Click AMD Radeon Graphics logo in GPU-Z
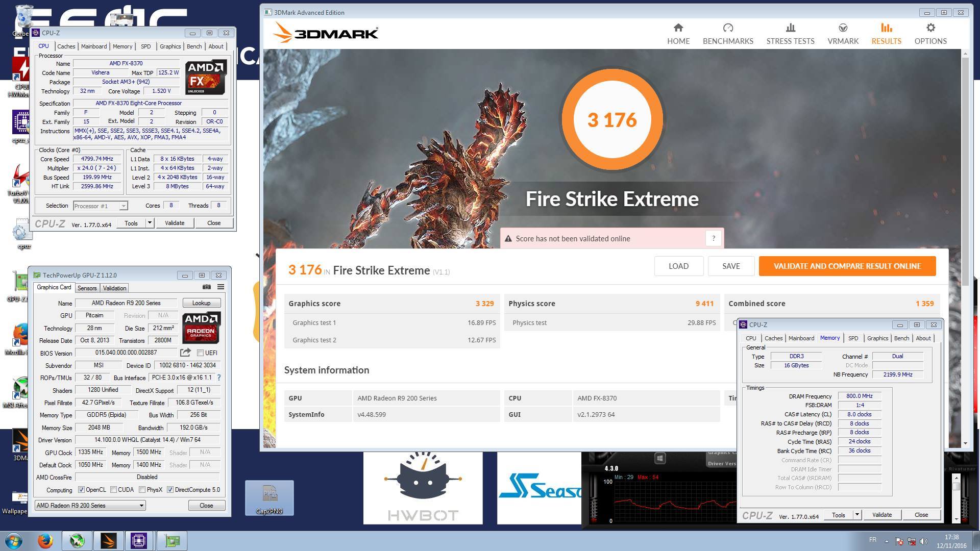980x551 pixels. click(x=201, y=327)
